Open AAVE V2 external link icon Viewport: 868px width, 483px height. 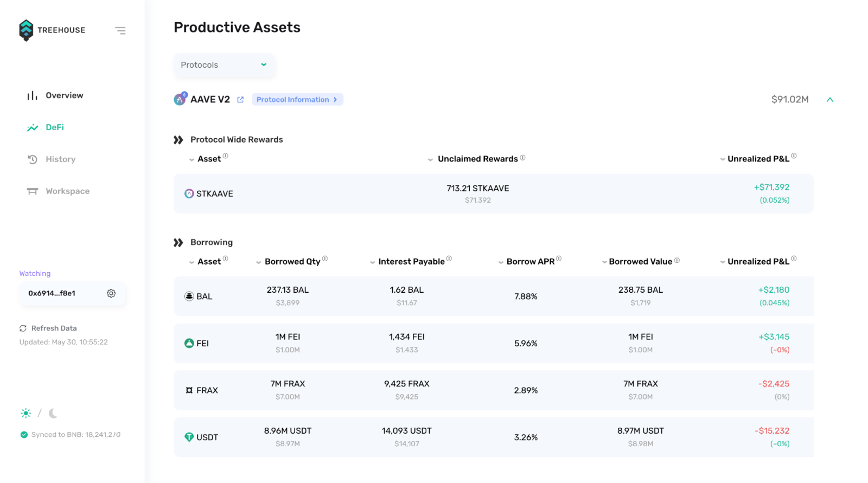240,100
